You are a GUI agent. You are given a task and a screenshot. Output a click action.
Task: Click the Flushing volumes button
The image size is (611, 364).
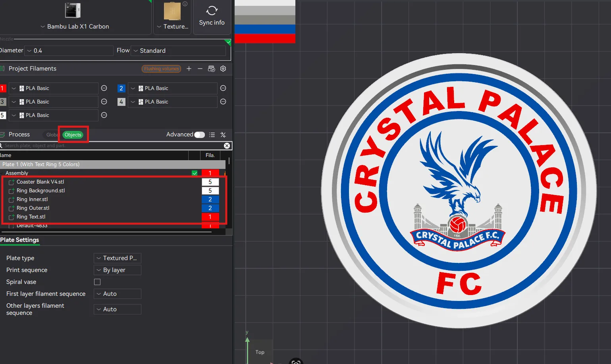pyautogui.click(x=161, y=69)
